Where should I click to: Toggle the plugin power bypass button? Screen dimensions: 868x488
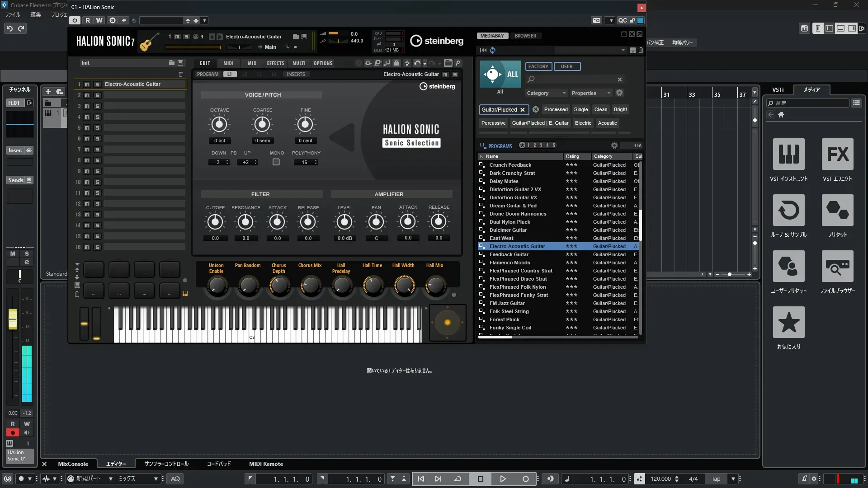75,20
